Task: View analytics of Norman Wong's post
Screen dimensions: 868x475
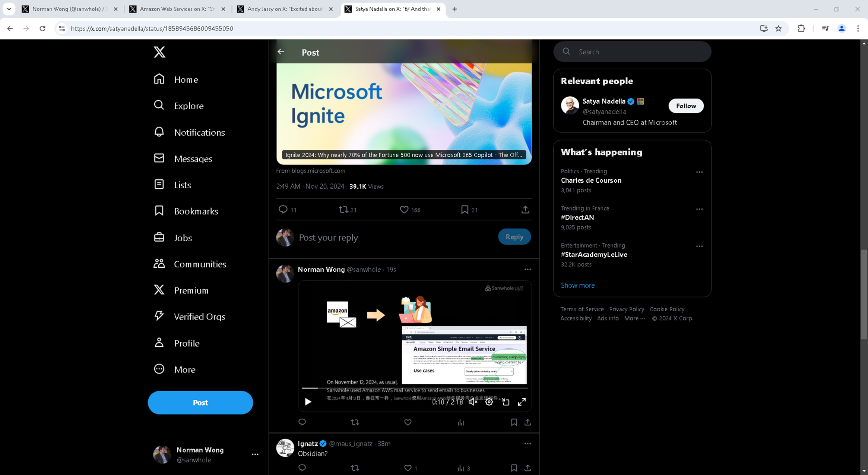Action: [x=461, y=422]
